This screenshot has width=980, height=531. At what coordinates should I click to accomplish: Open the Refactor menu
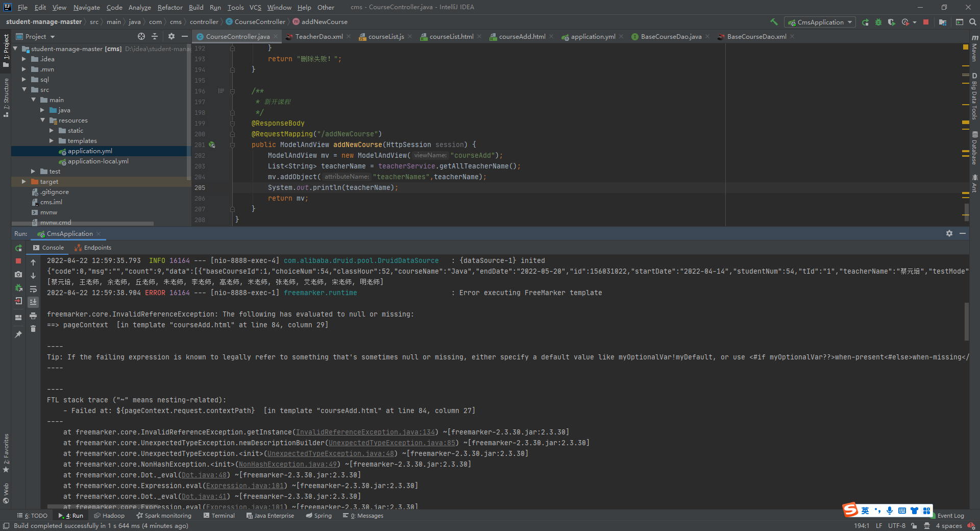pos(169,7)
